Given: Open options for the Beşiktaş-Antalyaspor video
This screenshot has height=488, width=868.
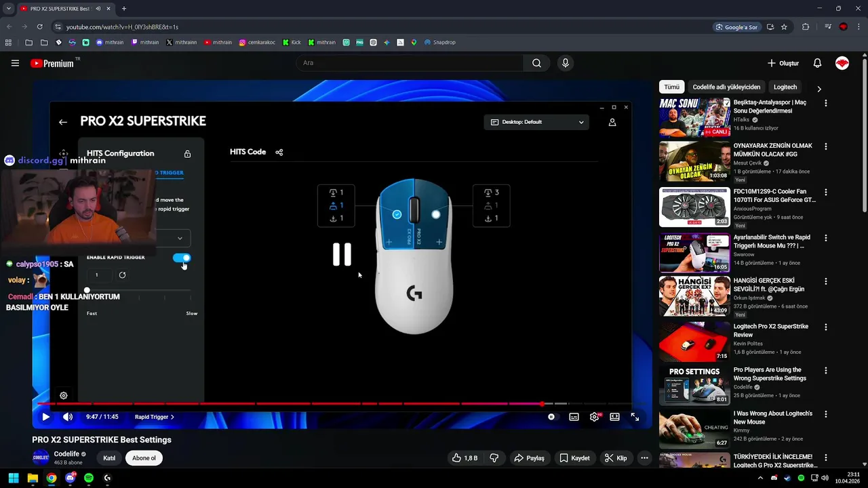Looking at the screenshot, I should 826,103.
